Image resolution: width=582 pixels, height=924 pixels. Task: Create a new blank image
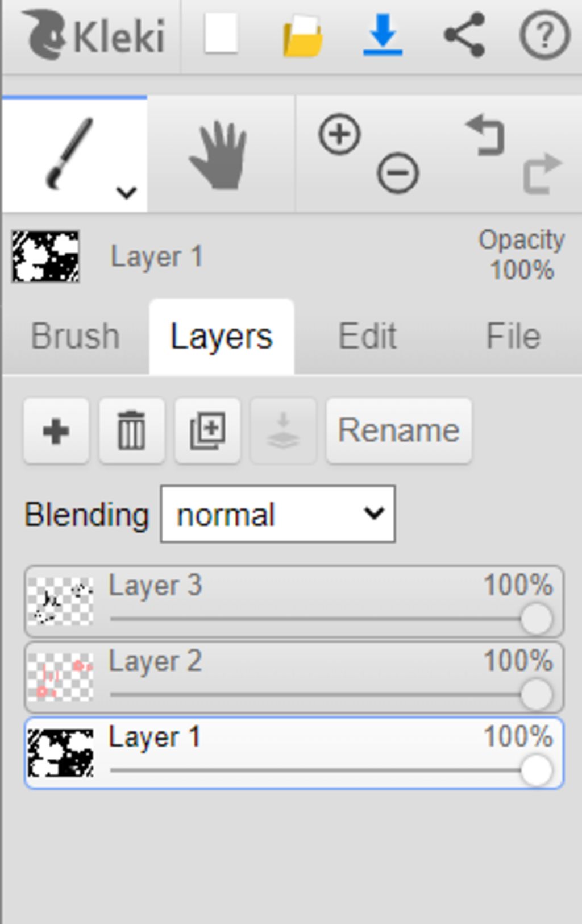click(221, 34)
